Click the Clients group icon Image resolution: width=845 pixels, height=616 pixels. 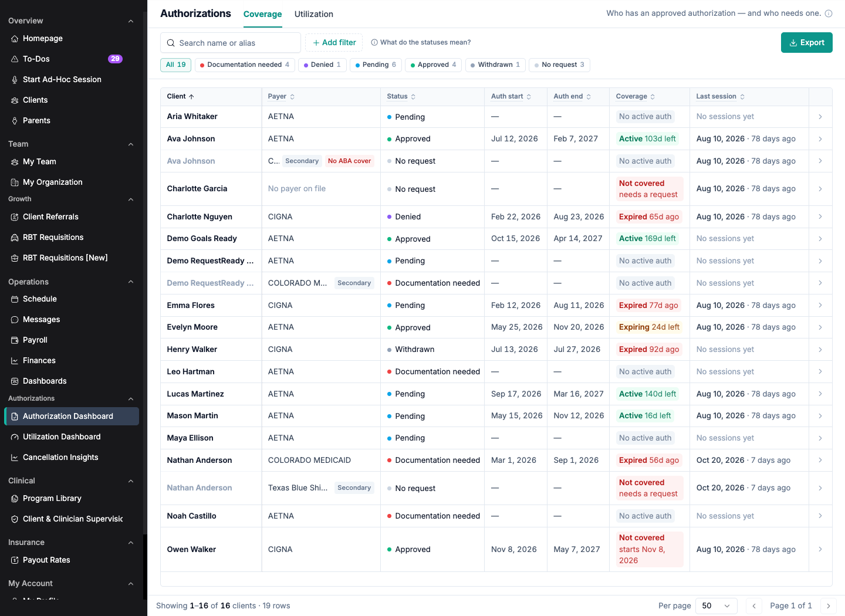coord(15,100)
